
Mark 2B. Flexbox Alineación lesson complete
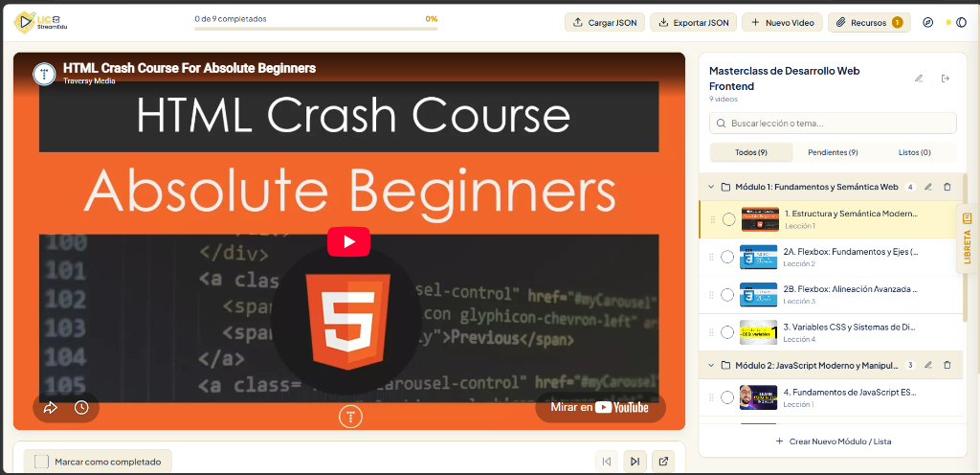tap(727, 294)
